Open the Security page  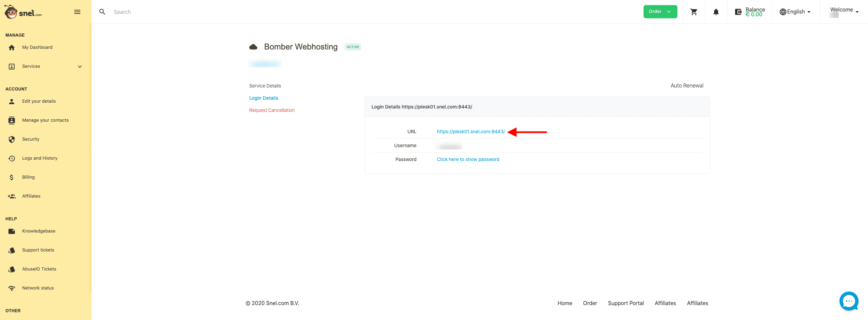[31, 139]
